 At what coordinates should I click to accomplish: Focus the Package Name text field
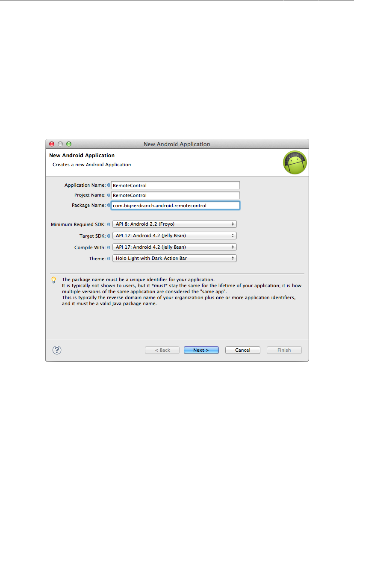pos(175,205)
